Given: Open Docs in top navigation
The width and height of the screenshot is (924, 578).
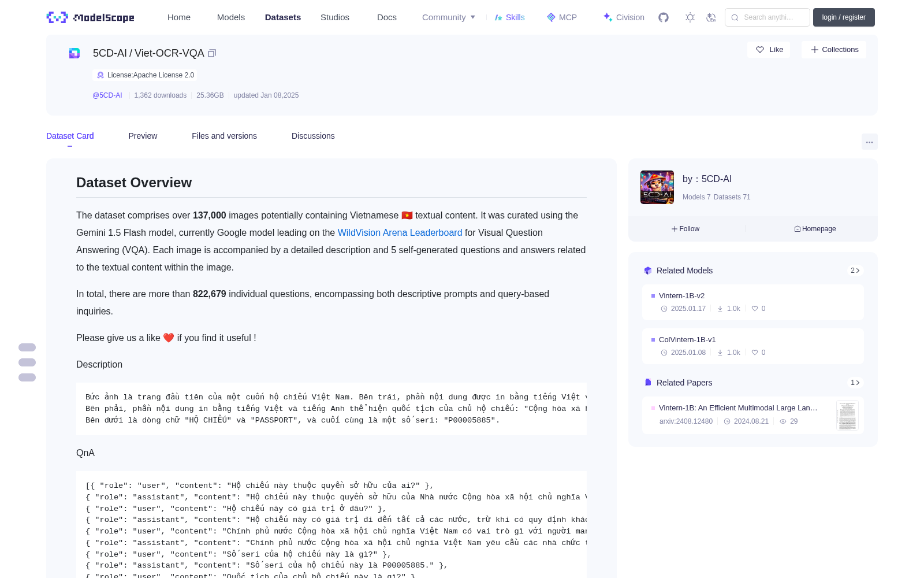Looking at the screenshot, I should click(387, 17).
